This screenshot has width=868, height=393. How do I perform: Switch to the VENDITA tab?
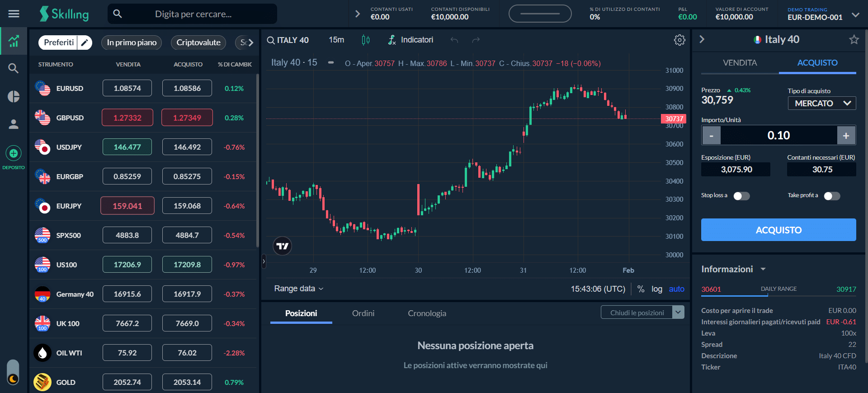pyautogui.click(x=740, y=63)
